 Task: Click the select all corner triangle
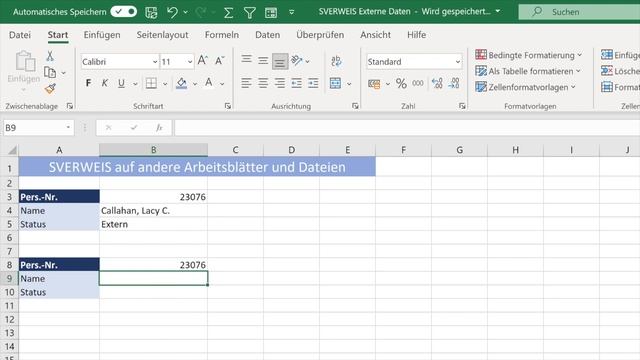click(12, 150)
